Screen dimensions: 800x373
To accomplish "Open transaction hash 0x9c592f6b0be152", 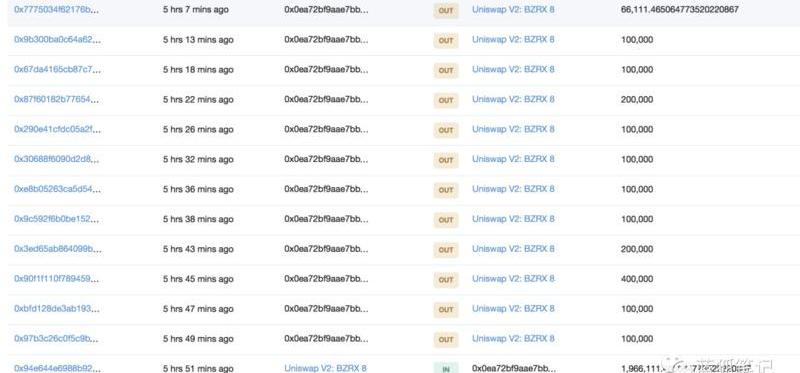I will 57,219.
